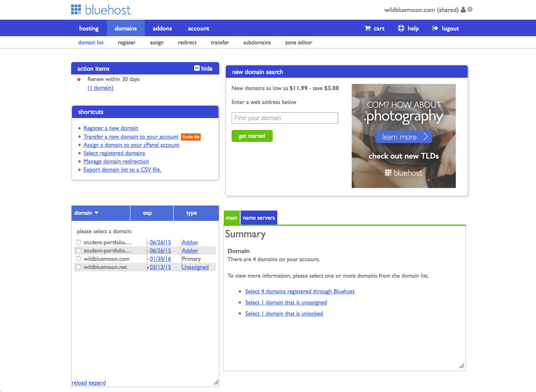Tick the wildbluemoon.net checkbox

point(79,267)
